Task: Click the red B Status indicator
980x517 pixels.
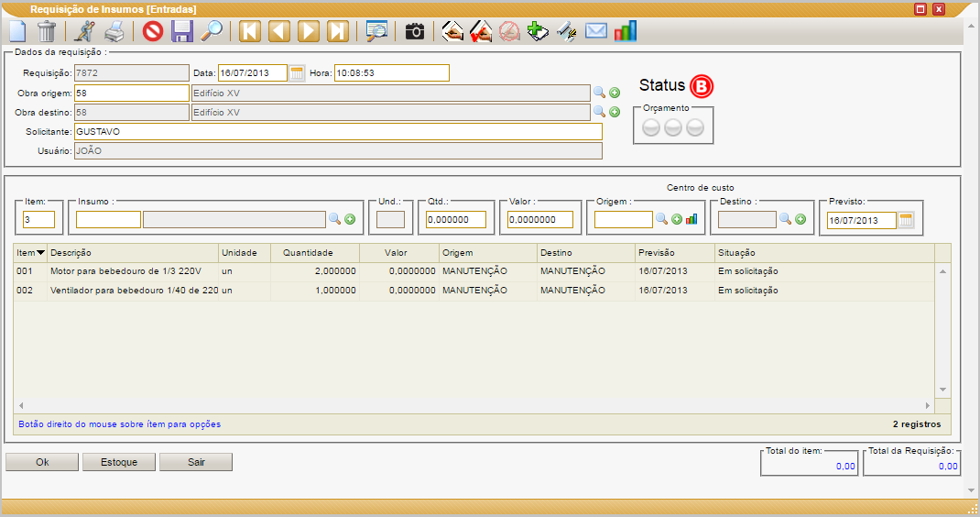Action: tap(702, 86)
